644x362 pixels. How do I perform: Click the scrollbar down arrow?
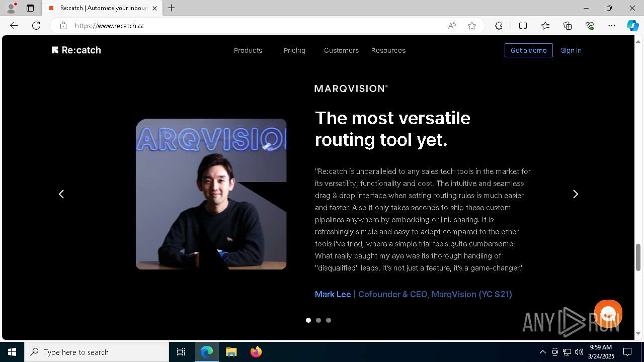[x=638, y=334]
